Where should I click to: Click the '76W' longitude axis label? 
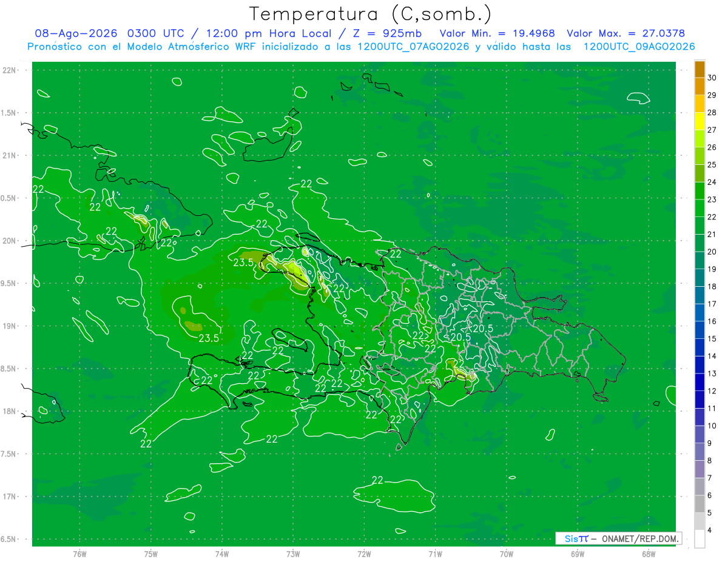click(x=79, y=554)
